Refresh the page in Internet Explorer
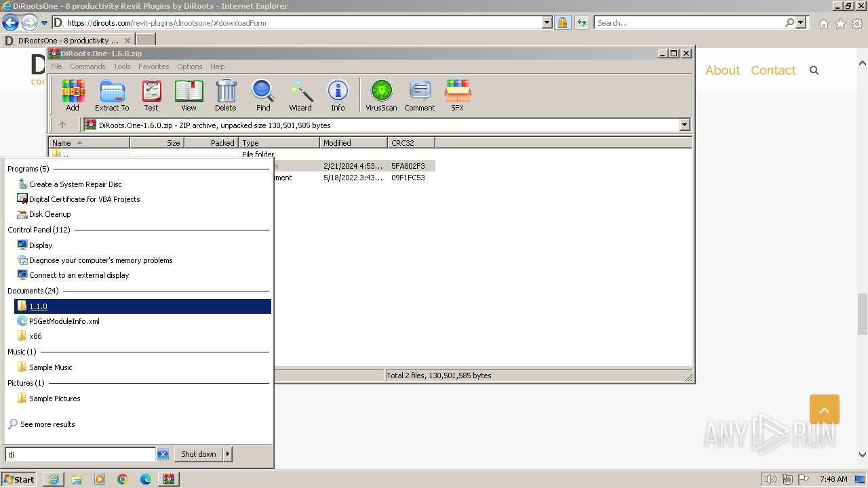Image resolution: width=868 pixels, height=488 pixels. (581, 22)
